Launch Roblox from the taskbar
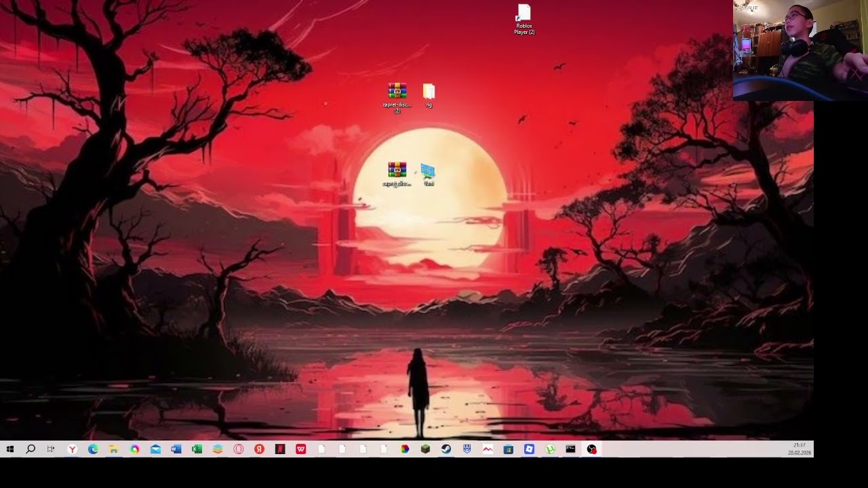 pos(530,449)
